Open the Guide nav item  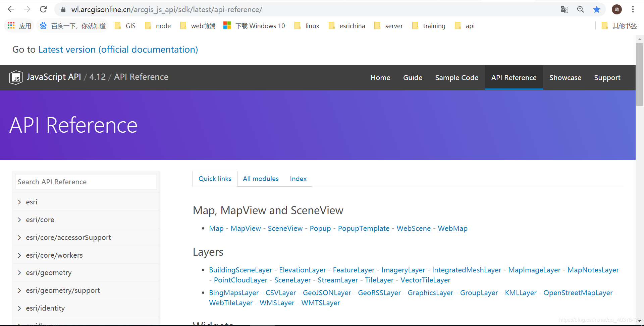click(413, 77)
